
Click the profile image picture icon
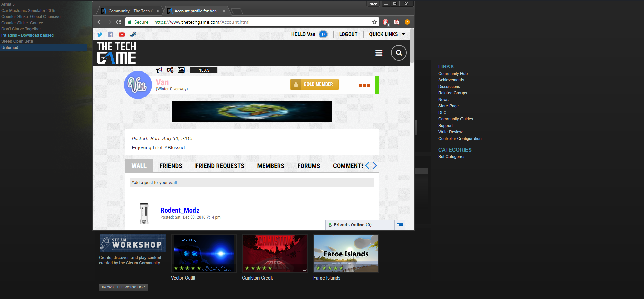181,70
